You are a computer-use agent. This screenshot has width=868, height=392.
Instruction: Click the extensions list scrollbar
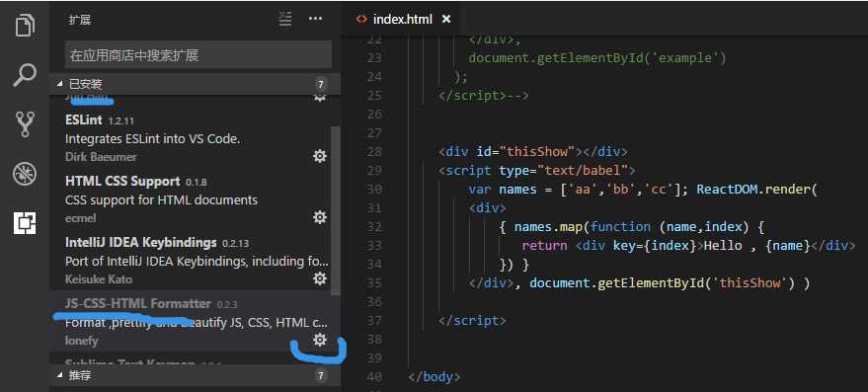(x=336, y=210)
